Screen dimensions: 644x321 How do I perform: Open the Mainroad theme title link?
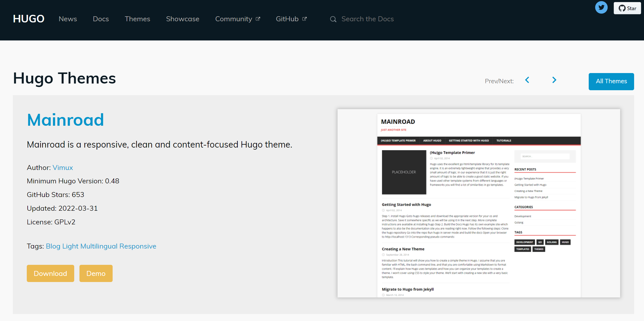[x=65, y=120]
